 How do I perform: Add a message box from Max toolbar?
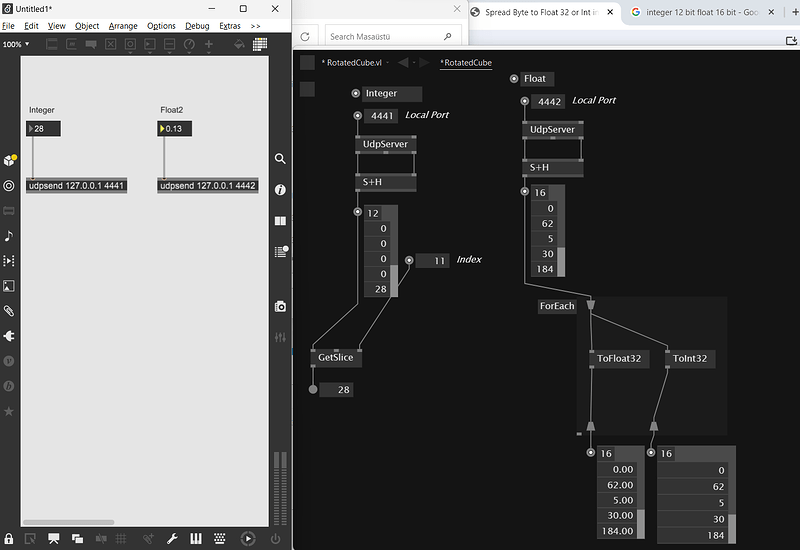click(x=71, y=44)
